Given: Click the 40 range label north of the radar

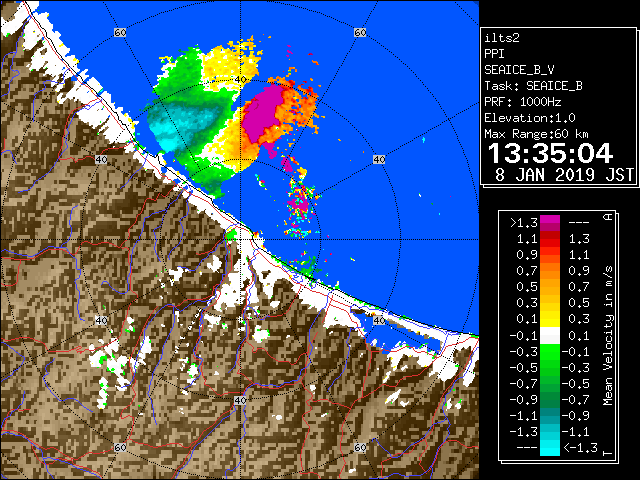Looking at the screenshot, I should [241, 80].
